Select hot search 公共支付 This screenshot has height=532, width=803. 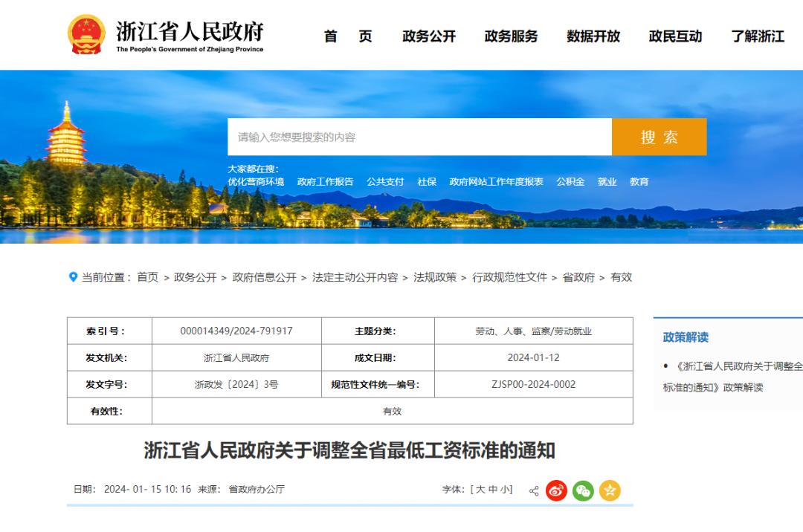pyautogui.click(x=385, y=181)
